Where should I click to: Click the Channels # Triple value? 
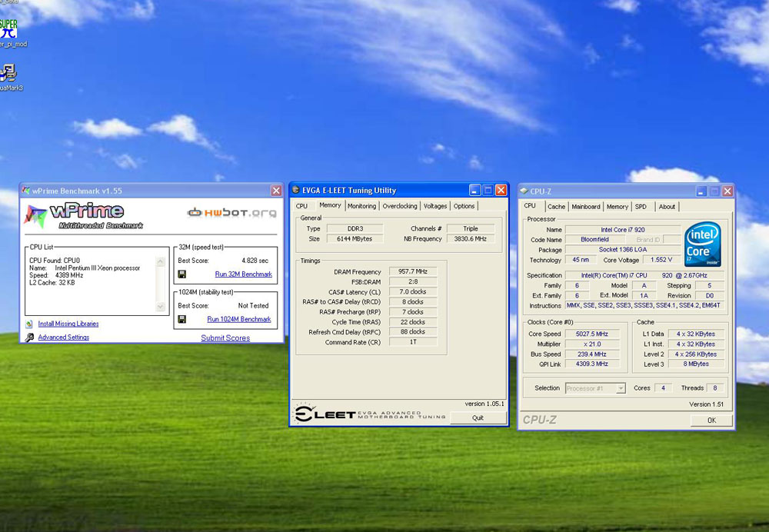tap(471, 228)
